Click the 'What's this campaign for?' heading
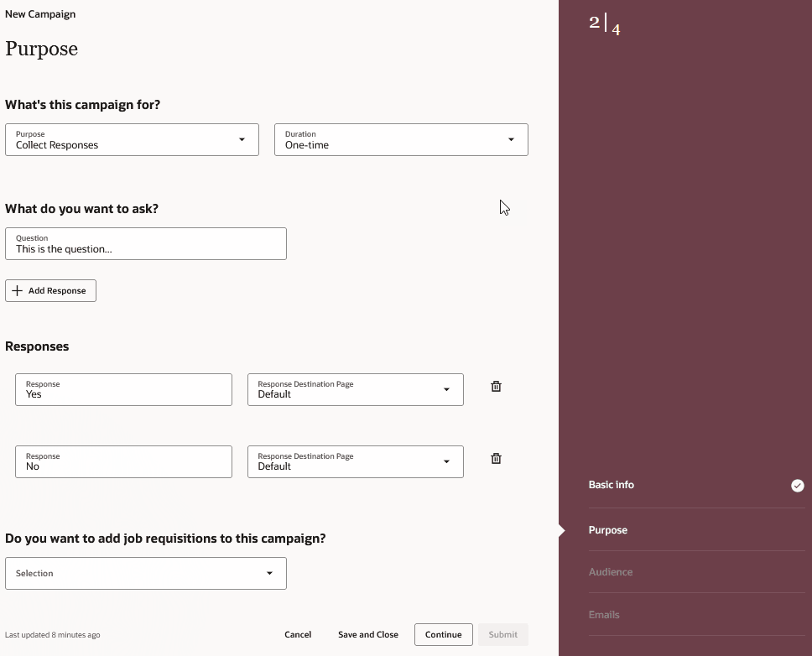Image resolution: width=812 pixels, height=656 pixels. tap(83, 105)
